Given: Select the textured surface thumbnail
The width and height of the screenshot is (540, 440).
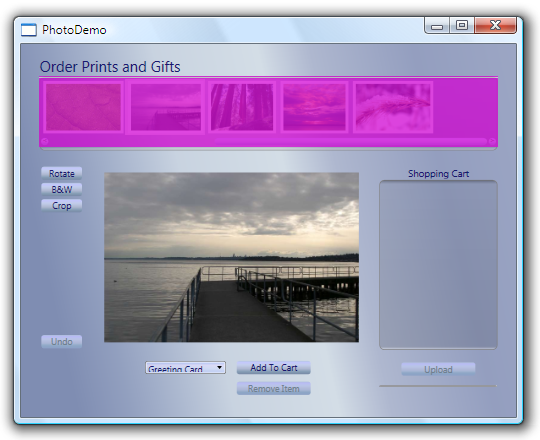Looking at the screenshot, I should [84, 107].
